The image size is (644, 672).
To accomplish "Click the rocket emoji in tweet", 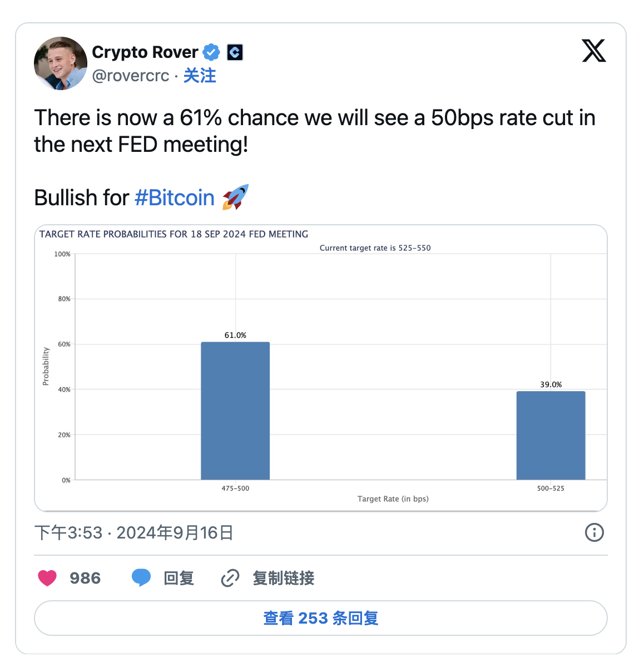I will point(235,197).
